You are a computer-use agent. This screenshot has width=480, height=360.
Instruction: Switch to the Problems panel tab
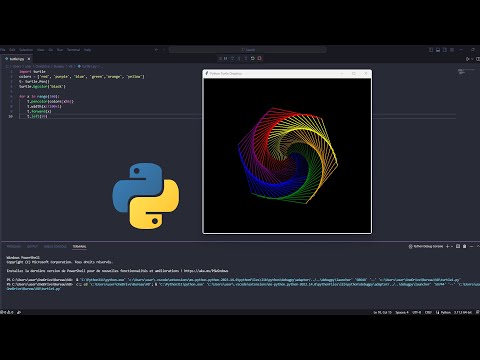coord(14,246)
